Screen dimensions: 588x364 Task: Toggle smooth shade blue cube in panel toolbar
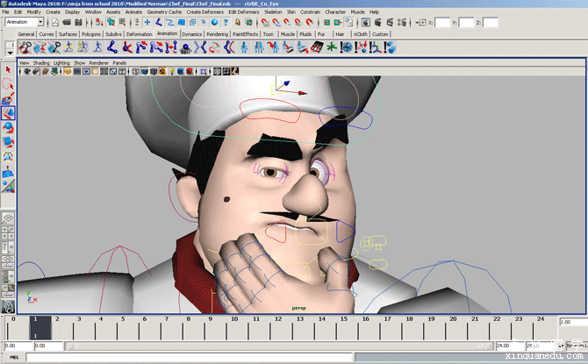(145, 71)
